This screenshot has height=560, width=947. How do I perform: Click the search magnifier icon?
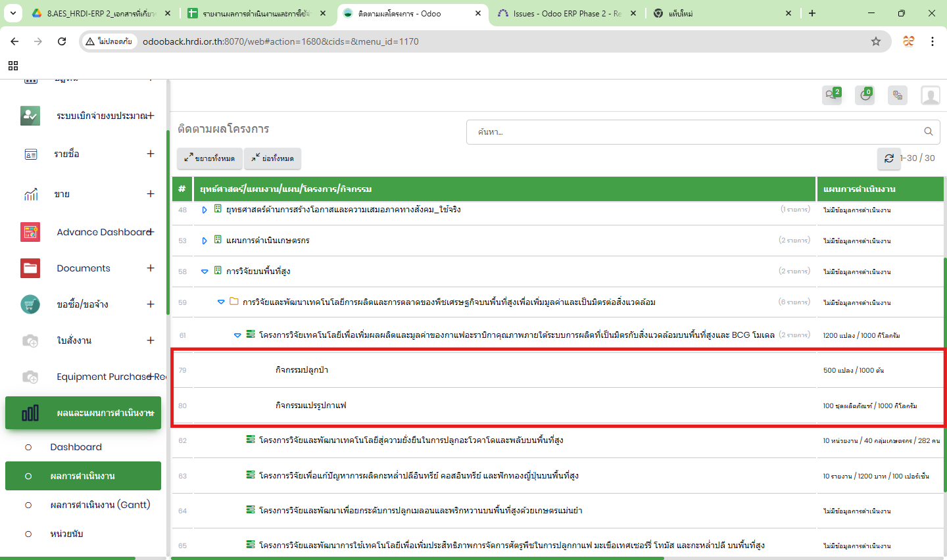pyautogui.click(x=928, y=131)
